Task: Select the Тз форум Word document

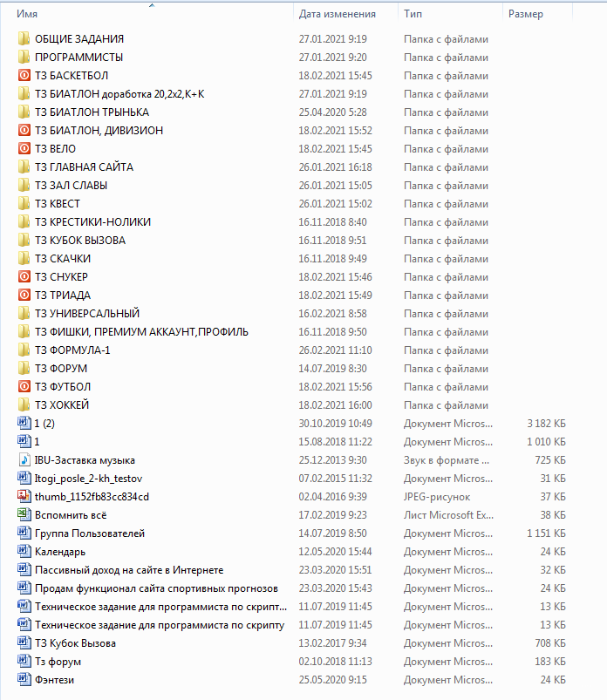Action: pos(58,662)
